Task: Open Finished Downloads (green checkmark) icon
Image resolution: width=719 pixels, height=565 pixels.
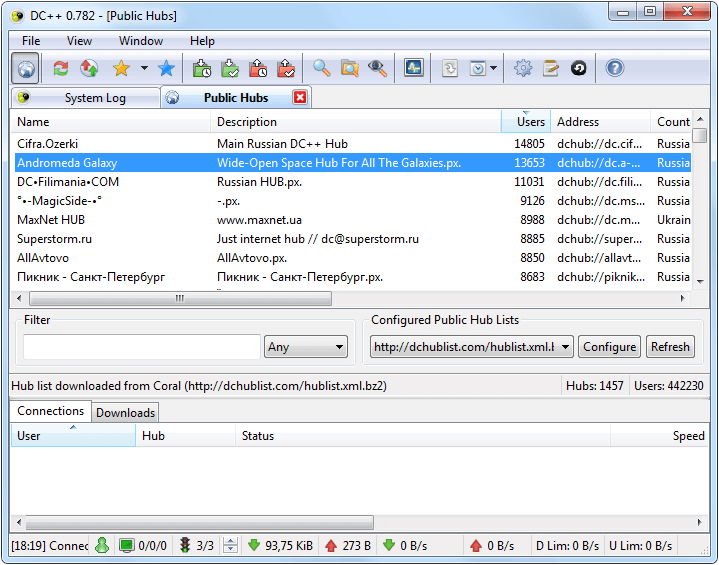Action: pos(230,69)
